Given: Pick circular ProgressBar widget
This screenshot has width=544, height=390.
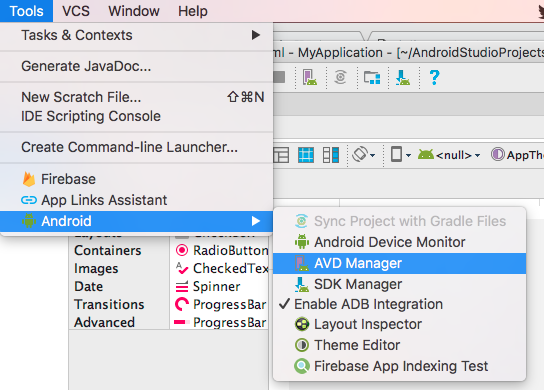Looking at the screenshot, I should pos(221,304).
